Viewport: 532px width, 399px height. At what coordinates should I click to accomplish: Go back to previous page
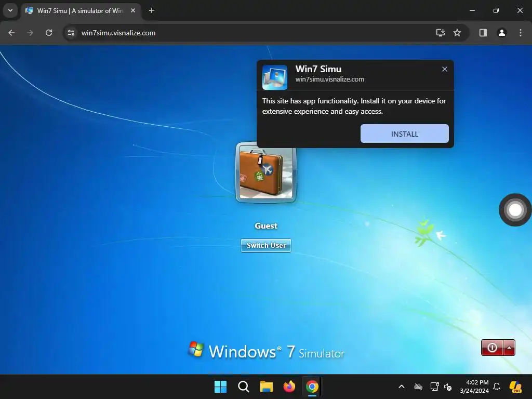(11, 33)
